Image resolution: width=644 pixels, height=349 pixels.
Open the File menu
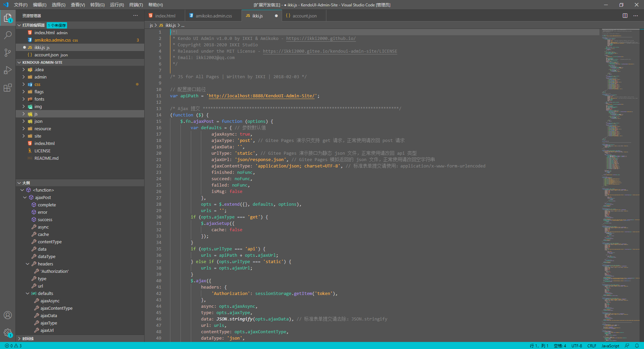pyautogui.click(x=21, y=5)
